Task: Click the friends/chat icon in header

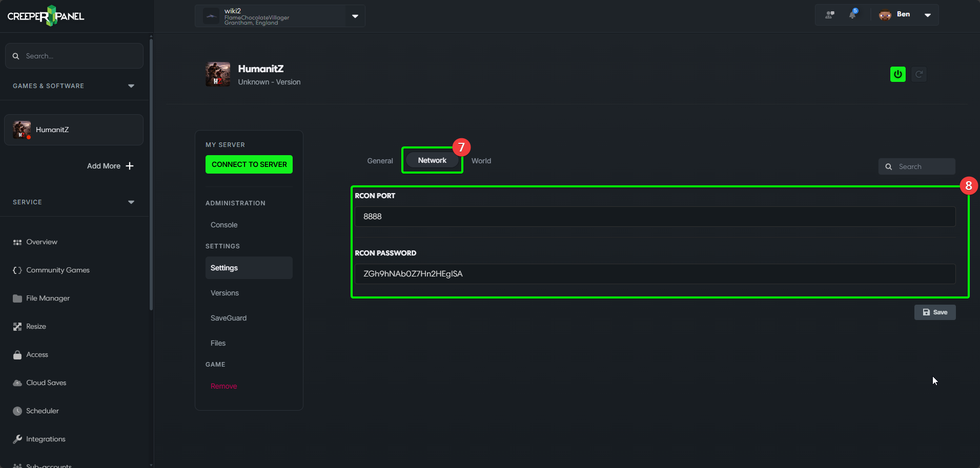Action: [x=830, y=14]
